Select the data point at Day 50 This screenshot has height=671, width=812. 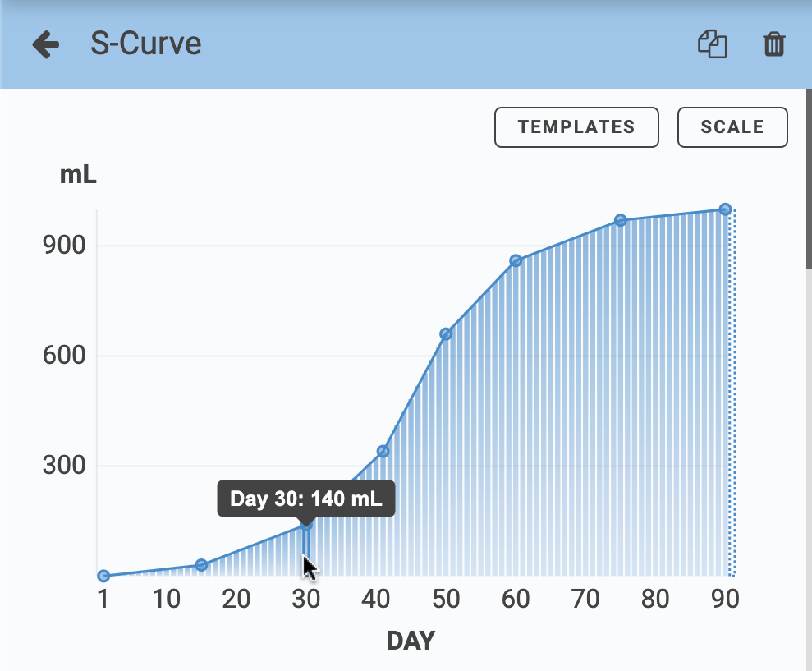[x=446, y=334]
